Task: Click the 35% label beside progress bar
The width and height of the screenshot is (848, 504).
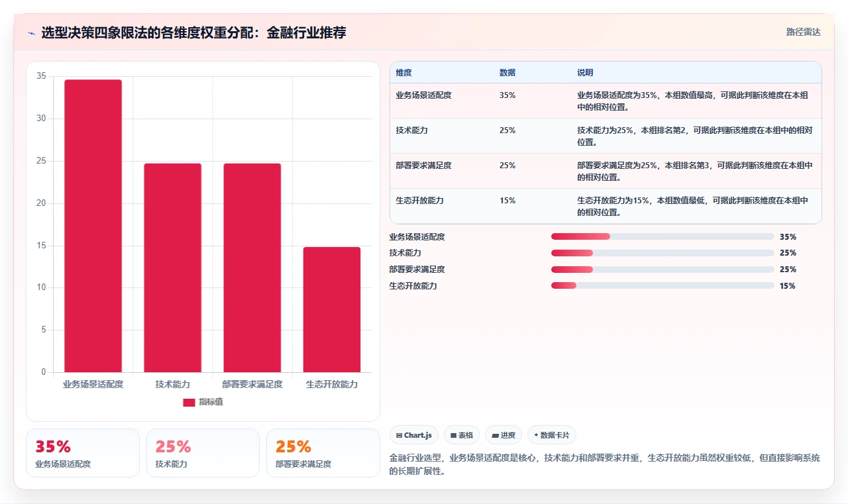Action: 788,236
